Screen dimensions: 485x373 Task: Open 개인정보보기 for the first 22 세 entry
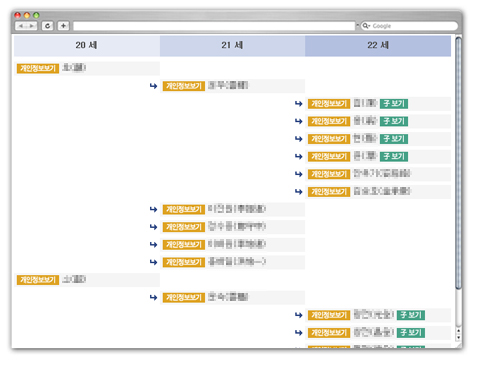tap(329, 104)
